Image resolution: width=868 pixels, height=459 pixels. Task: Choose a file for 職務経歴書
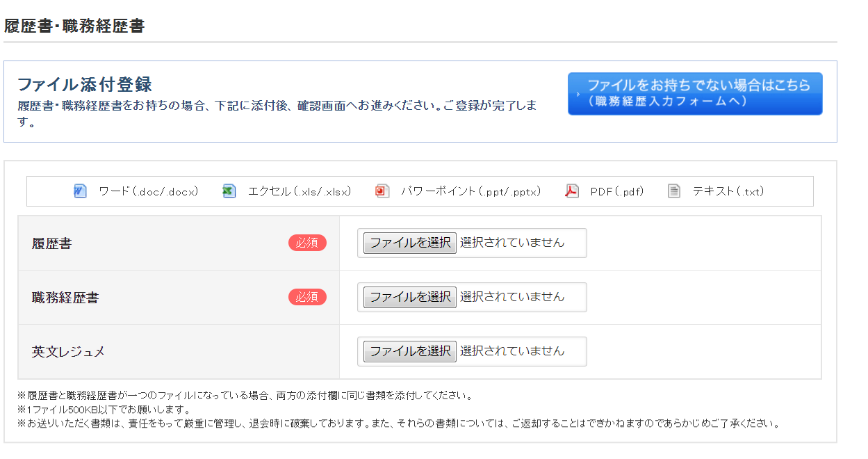click(410, 297)
